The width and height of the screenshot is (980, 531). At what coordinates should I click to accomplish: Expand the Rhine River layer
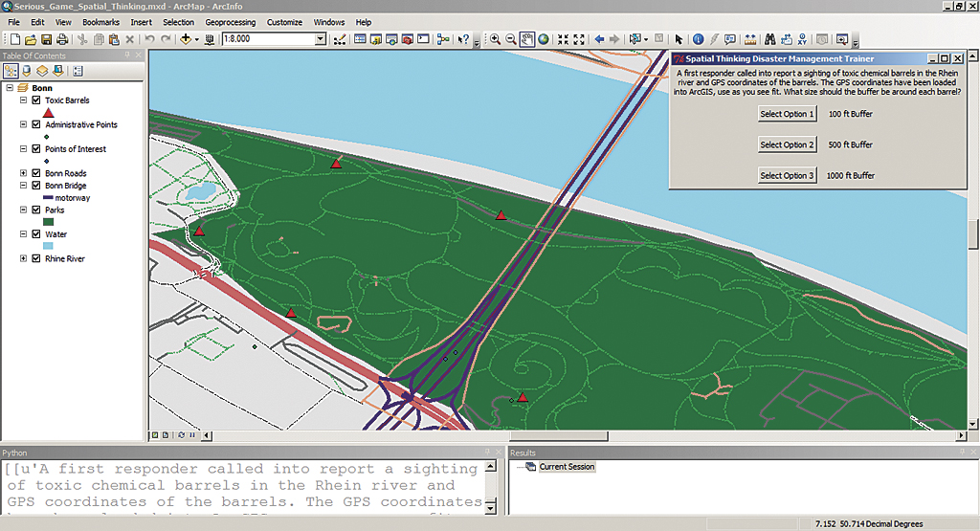pyautogui.click(x=24, y=259)
